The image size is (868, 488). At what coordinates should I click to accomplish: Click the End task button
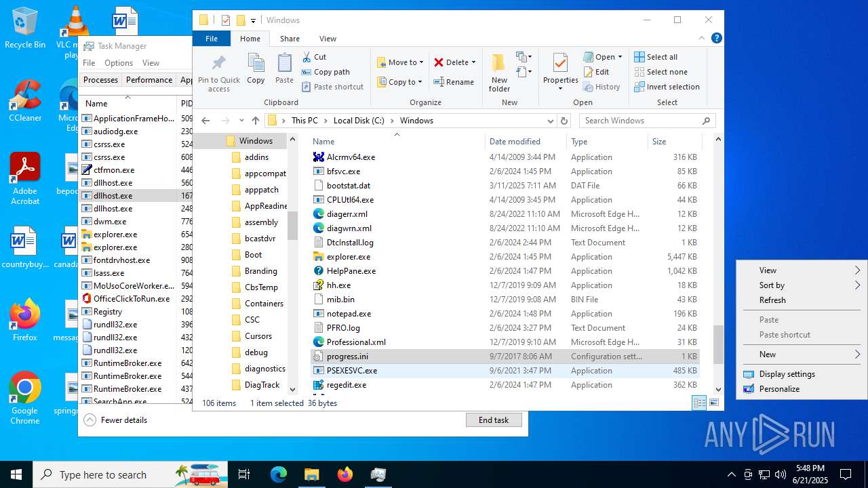tap(494, 420)
